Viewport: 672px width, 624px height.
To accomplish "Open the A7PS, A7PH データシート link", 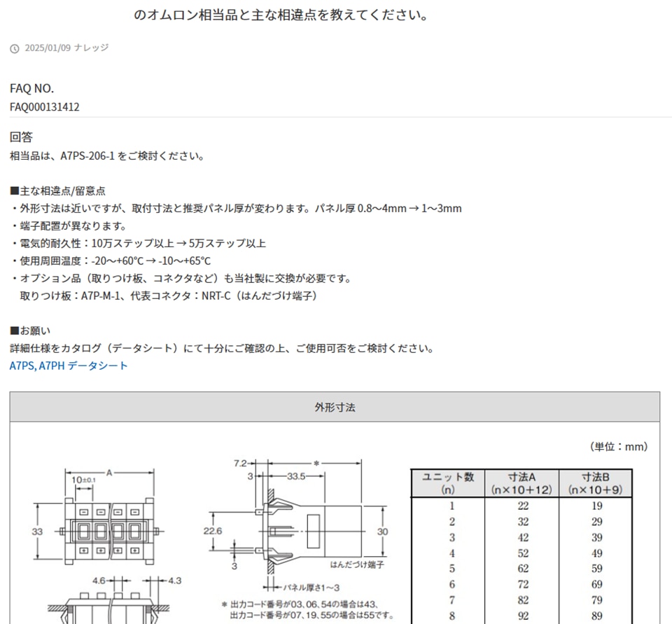I will click(69, 366).
